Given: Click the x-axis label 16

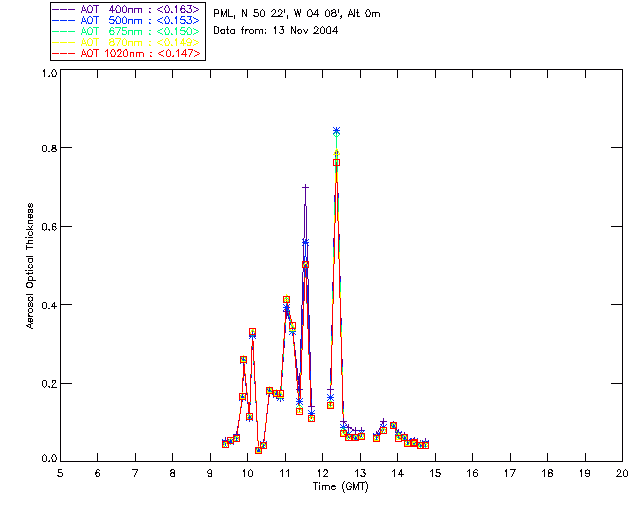Looking at the screenshot, I should pos(472,473).
